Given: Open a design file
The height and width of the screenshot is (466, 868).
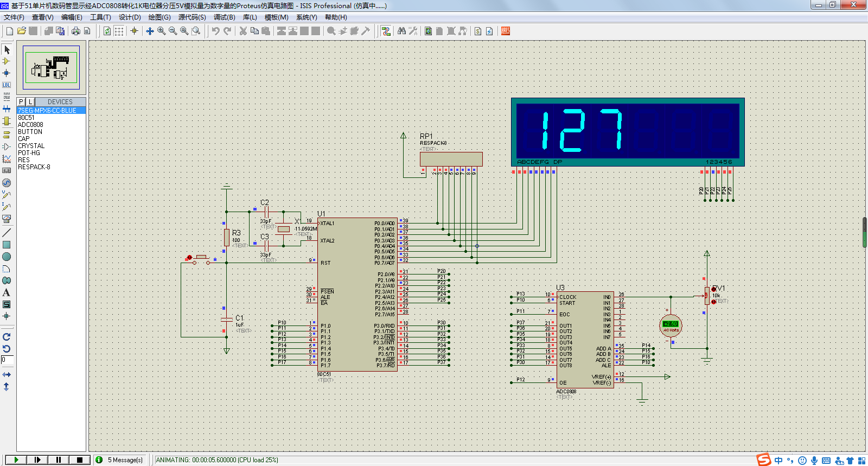Looking at the screenshot, I should click(21, 31).
